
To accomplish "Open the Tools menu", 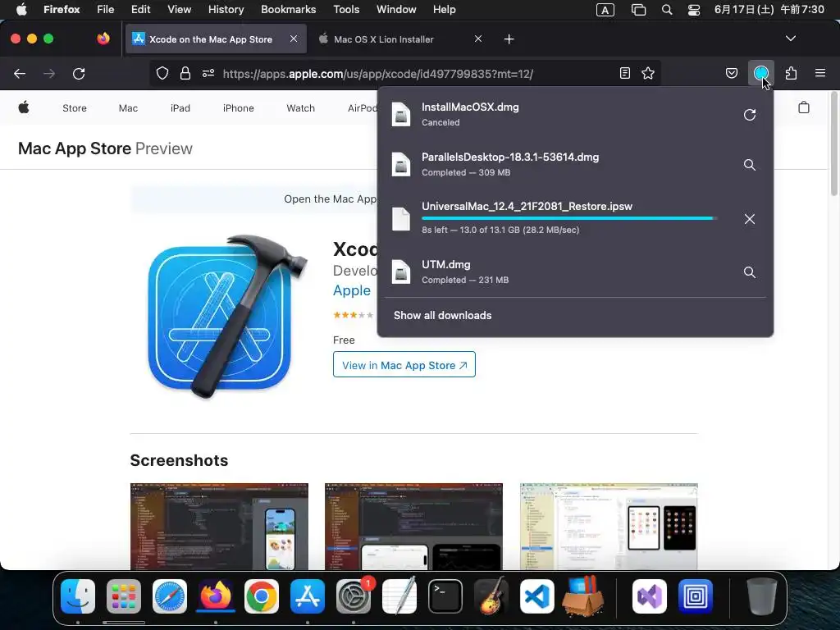I will coord(346,10).
